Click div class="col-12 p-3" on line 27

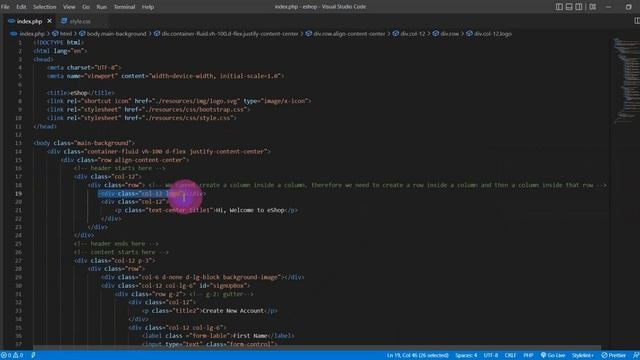point(115,261)
